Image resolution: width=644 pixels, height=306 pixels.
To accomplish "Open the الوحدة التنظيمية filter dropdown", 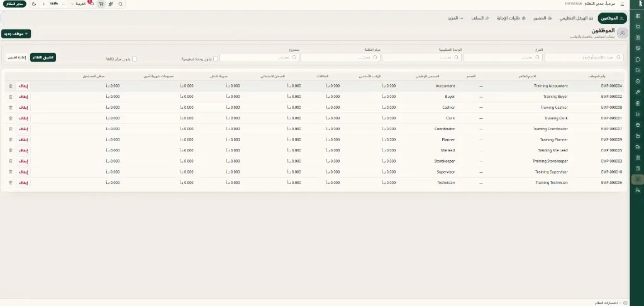I will click(421, 57).
